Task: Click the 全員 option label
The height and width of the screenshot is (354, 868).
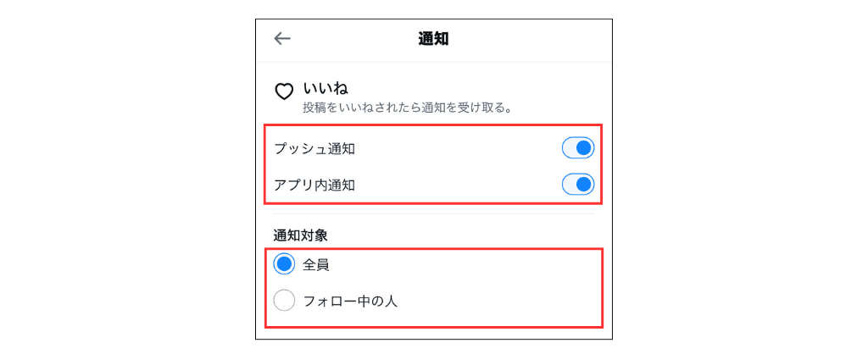Action: coord(316,264)
